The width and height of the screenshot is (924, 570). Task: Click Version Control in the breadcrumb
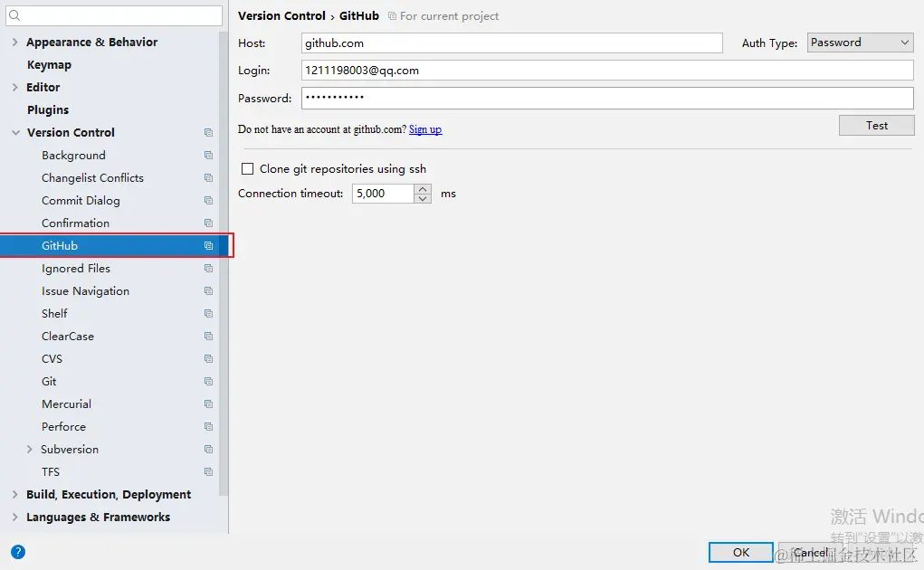click(x=281, y=16)
